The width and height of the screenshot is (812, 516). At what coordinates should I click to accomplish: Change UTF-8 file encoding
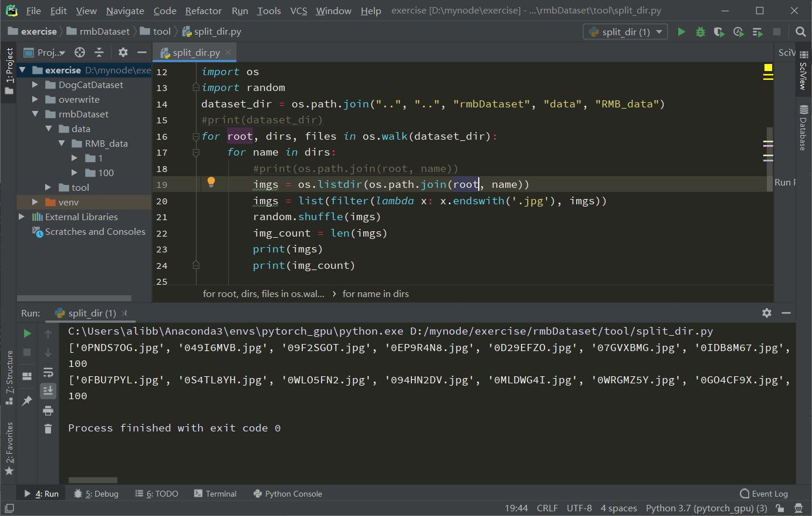click(x=579, y=508)
